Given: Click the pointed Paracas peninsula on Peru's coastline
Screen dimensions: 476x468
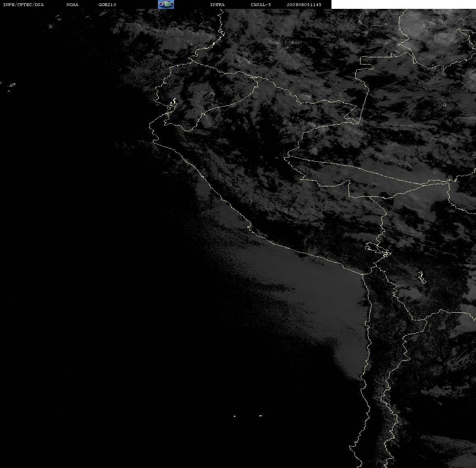Looking at the screenshot, I should [x=249, y=227].
